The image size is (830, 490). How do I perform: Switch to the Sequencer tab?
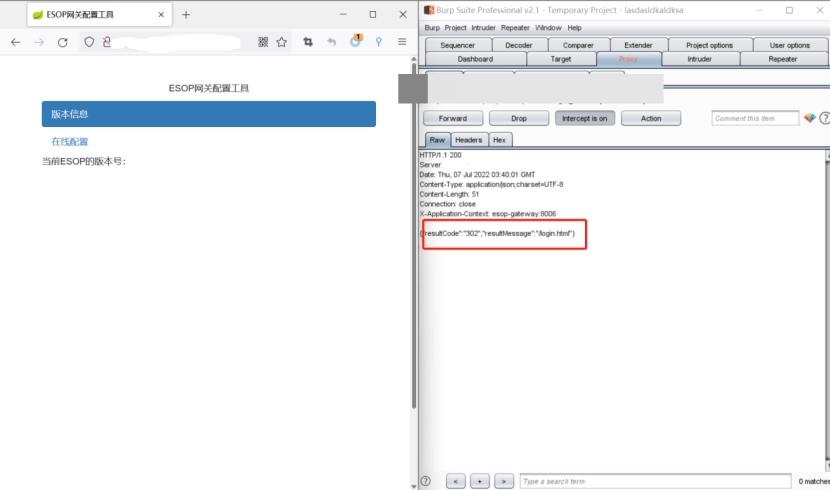pos(458,45)
